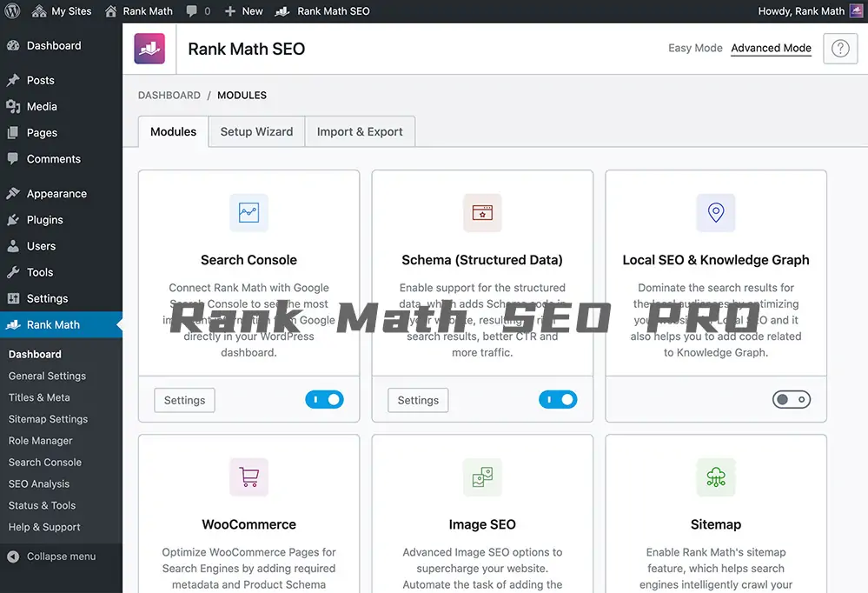Open the Import & Export tab
This screenshot has height=593, width=868.
[x=360, y=132]
